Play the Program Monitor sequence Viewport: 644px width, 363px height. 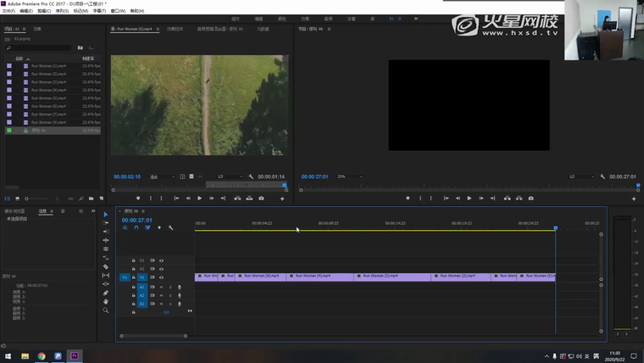coord(469,198)
